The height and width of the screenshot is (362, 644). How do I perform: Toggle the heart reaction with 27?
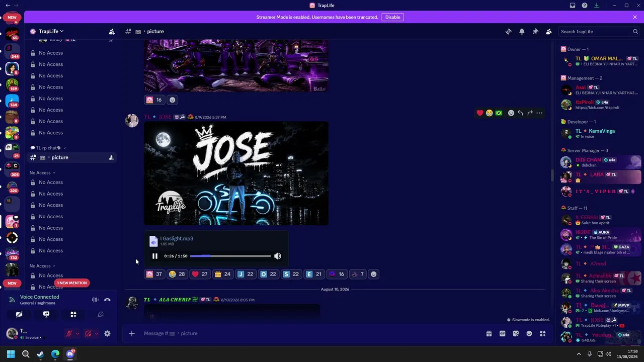(x=199, y=274)
